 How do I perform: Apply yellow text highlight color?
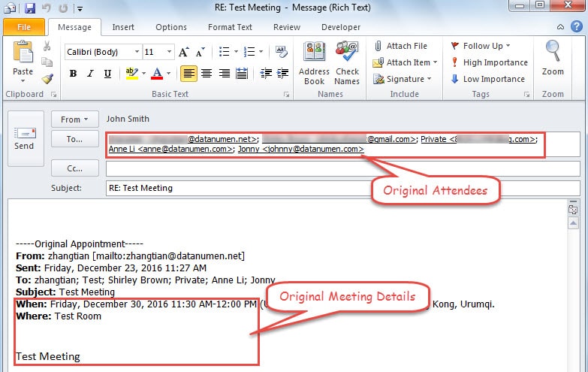tap(131, 73)
